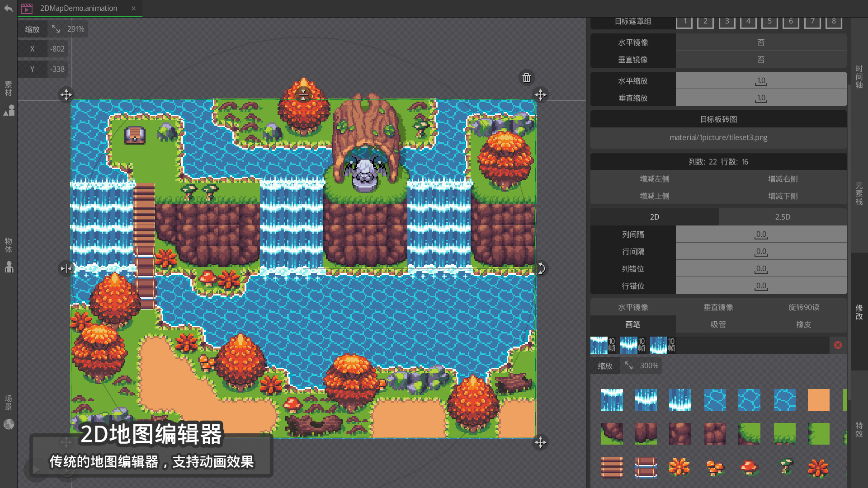
Task: Open the 时间轴 side panel tab
Action: pyautogui.click(x=859, y=77)
